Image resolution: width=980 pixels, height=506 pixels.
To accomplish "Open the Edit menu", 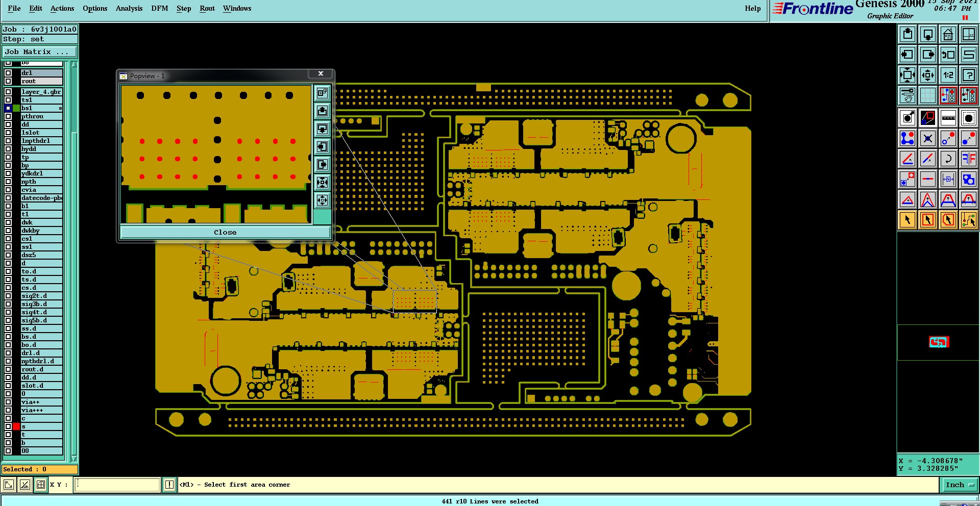I will (36, 8).
